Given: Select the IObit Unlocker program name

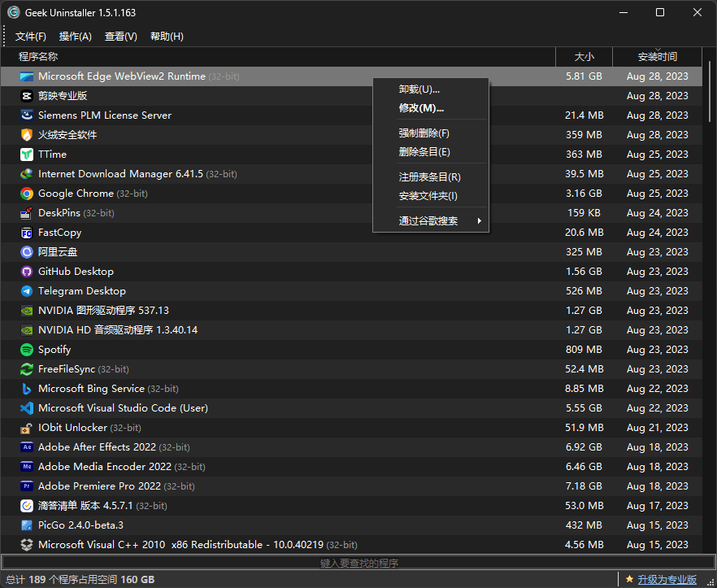Looking at the screenshot, I should click(72, 428).
